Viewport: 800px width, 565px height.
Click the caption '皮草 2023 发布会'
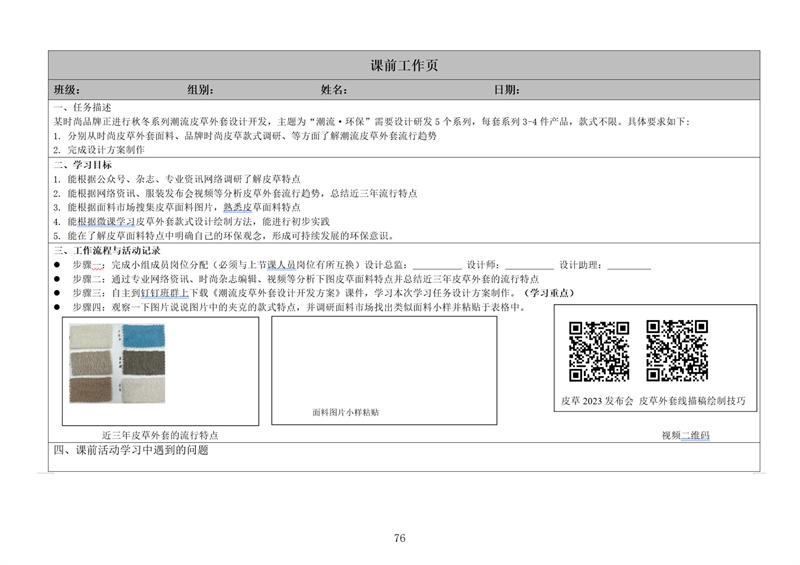click(x=597, y=401)
